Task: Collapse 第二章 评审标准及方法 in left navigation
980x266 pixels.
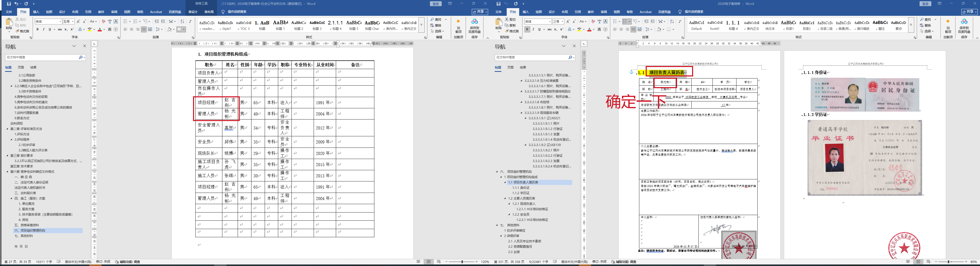Action: (7, 129)
